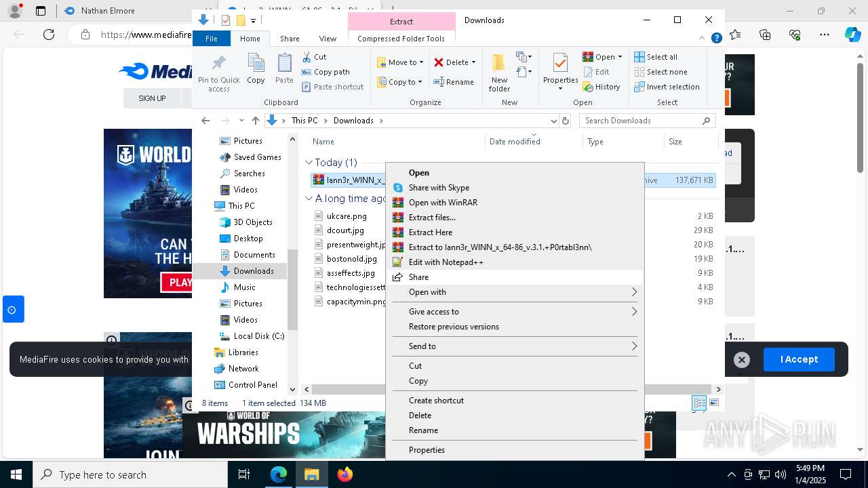Select Local Disk (C:) in navigation
This screenshot has width=868, height=488.
(259, 336)
